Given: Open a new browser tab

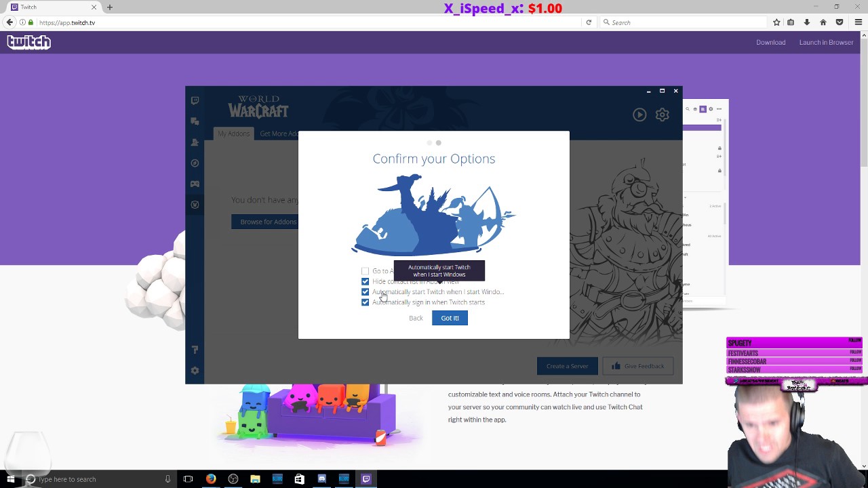Looking at the screenshot, I should coord(109,7).
